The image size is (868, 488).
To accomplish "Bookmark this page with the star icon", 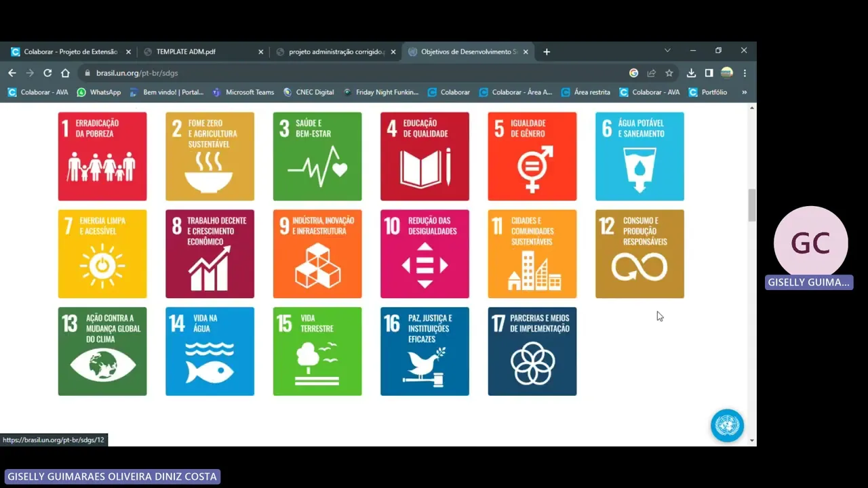I will pyautogui.click(x=669, y=73).
